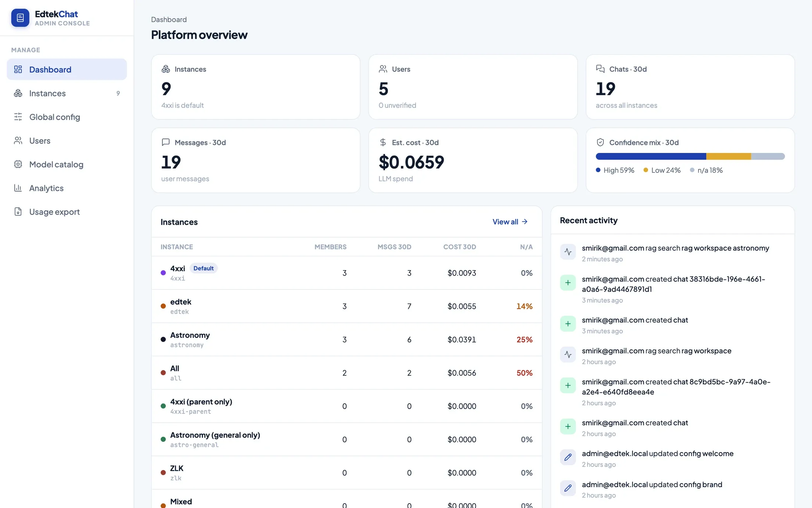The height and width of the screenshot is (508, 812).
Task: Click the Default badge on 4xxi row
Action: (x=203, y=268)
